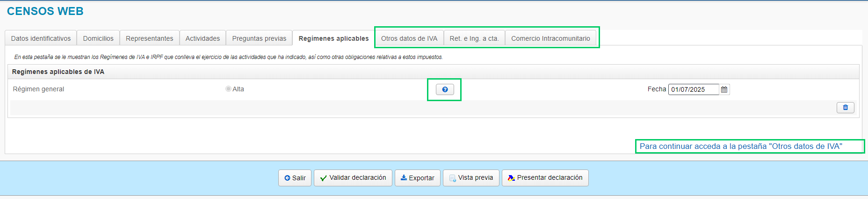The height and width of the screenshot is (199, 868).
Task: Click the trash delete icon button
Action: [x=845, y=108]
